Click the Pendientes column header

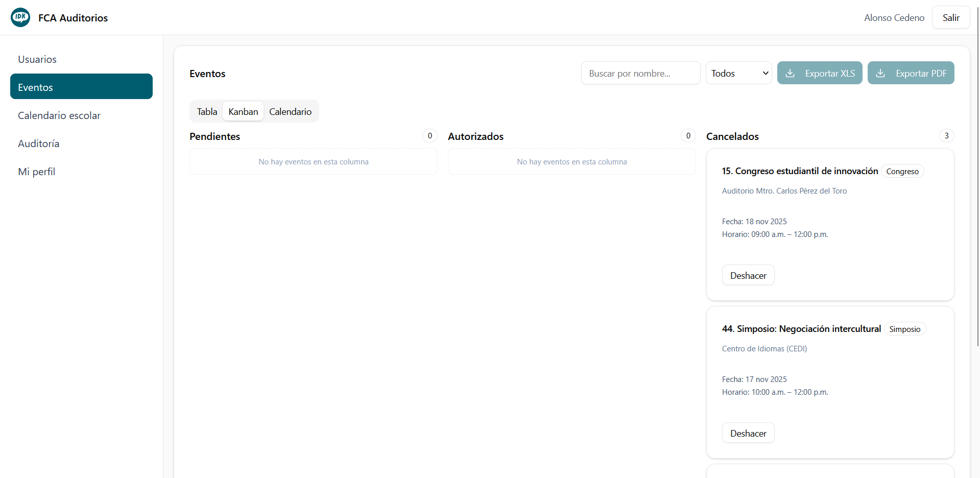[x=214, y=136]
